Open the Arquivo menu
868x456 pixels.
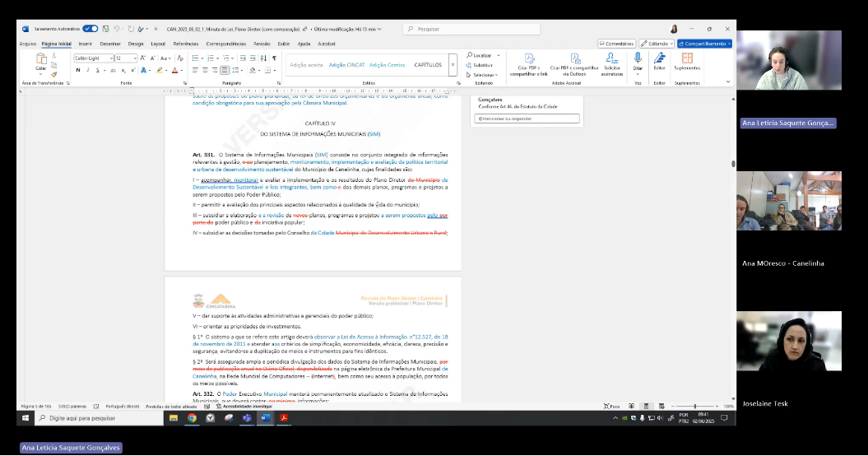[x=28, y=44]
